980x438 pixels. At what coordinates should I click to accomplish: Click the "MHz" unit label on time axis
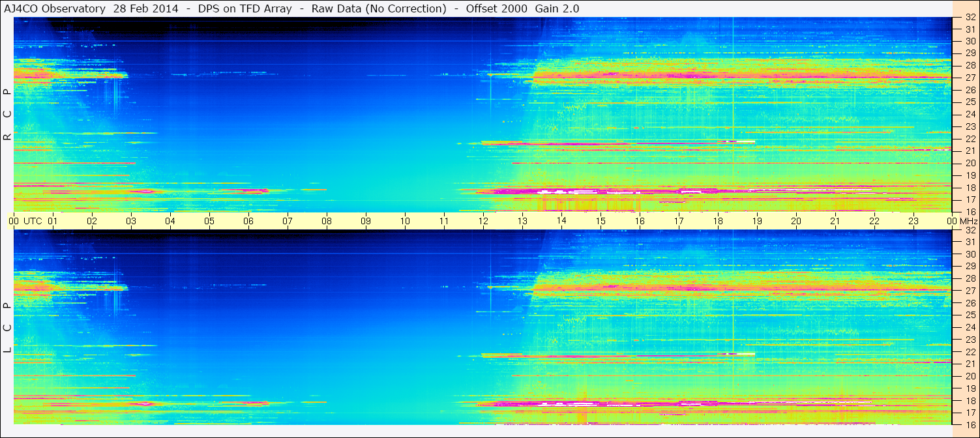coord(968,221)
